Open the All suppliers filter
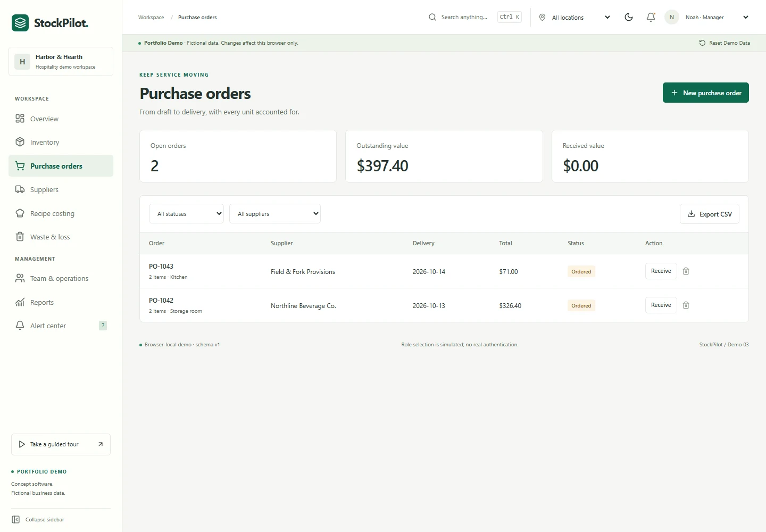Image resolution: width=766 pixels, height=532 pixels. [275, 214]
